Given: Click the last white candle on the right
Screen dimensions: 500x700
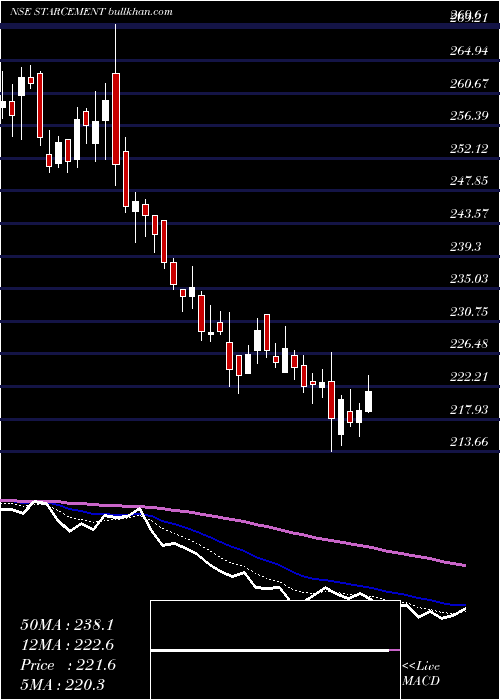Looking at the screenshot, I should (x=368, y=401).
